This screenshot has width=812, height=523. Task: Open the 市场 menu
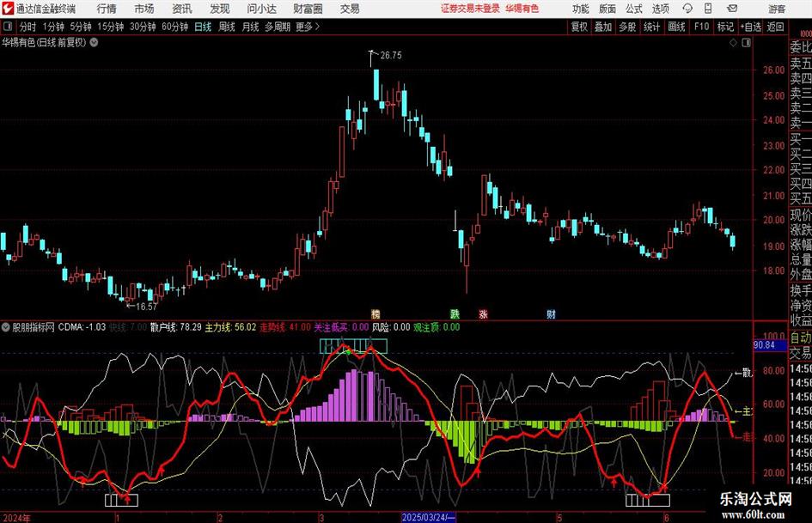click(144, 9)
